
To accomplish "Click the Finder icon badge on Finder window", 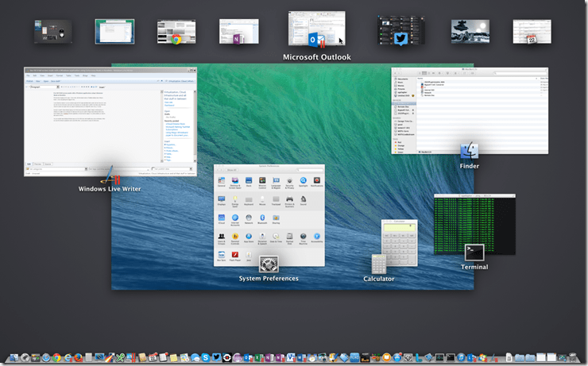I will pyautogui.click(x=469, y=151).
